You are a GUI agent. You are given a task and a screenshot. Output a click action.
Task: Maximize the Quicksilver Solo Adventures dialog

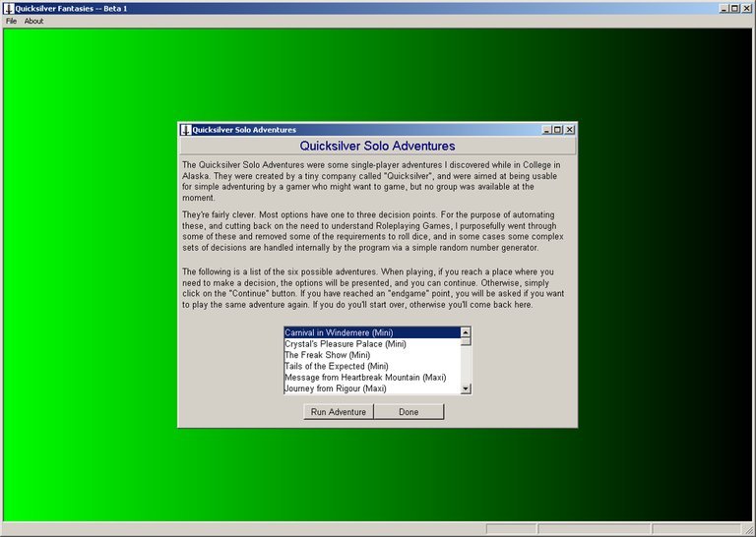click(557, 129)
